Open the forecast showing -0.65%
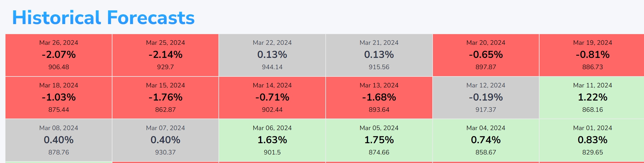 [x=486, y=55]
